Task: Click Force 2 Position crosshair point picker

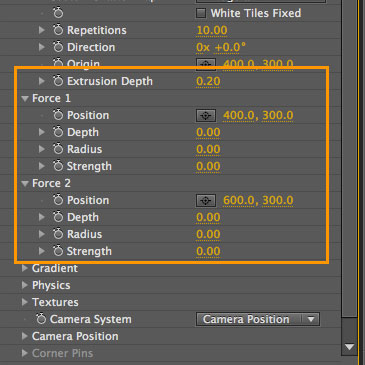Action: click(x=206, y=201)
